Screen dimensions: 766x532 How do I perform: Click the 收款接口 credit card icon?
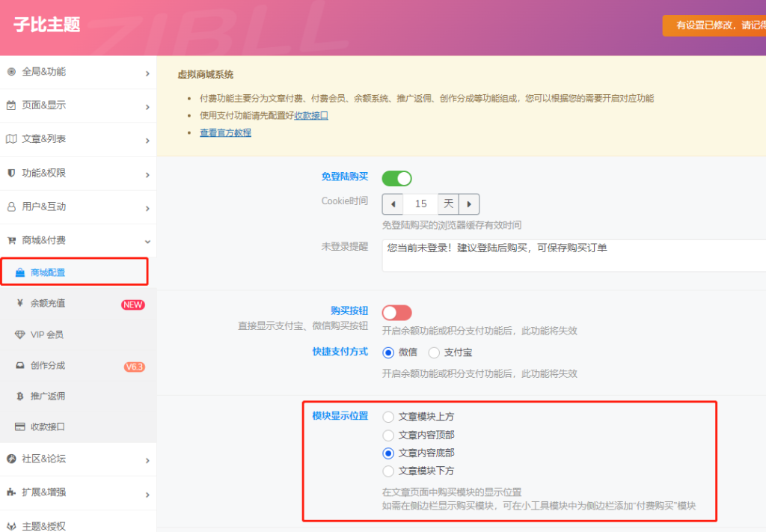coord(20,427)
